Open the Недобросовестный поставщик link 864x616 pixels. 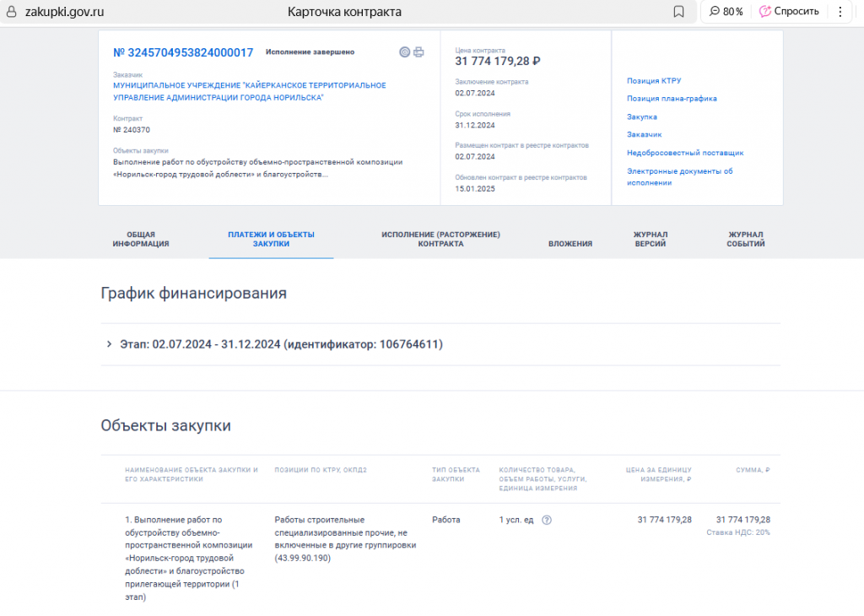(685, 153)
